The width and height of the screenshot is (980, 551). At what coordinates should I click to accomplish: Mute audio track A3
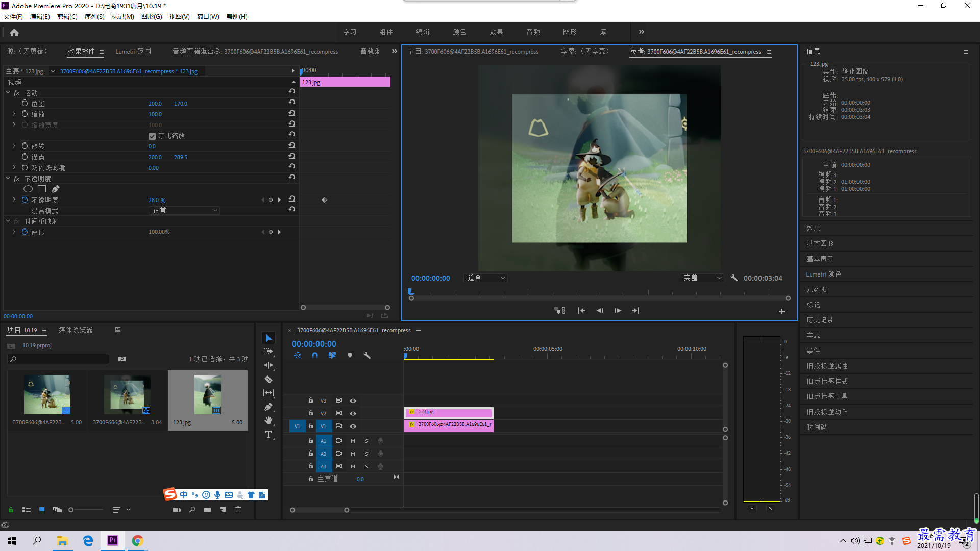[x=353, y=466]
